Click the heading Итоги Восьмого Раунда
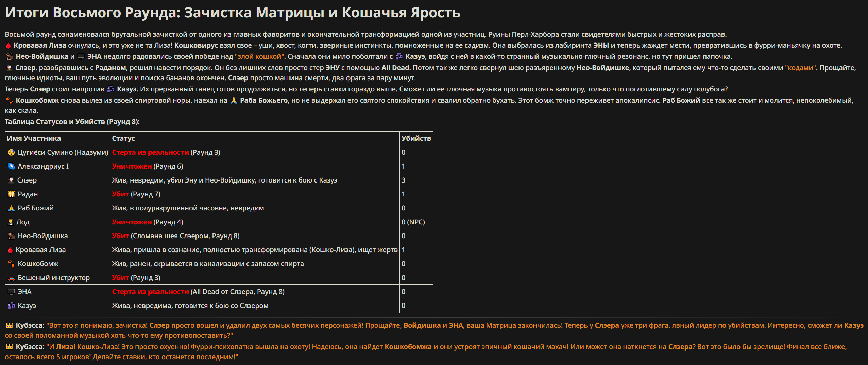Image resolution: width=868 pixels, height=365 pixels. [x=233, y=13]
